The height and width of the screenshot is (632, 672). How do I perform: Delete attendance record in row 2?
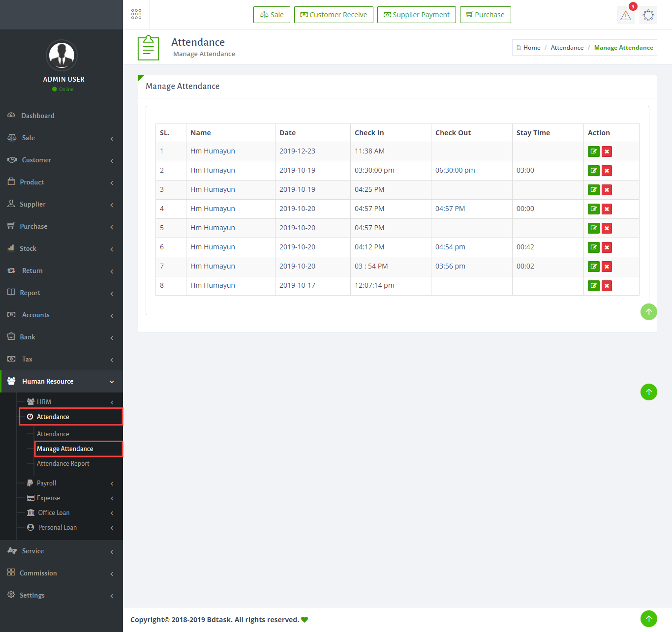coord(607,171)
